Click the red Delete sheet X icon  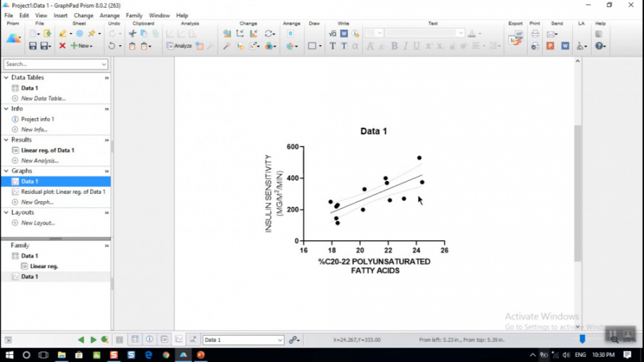62,46
